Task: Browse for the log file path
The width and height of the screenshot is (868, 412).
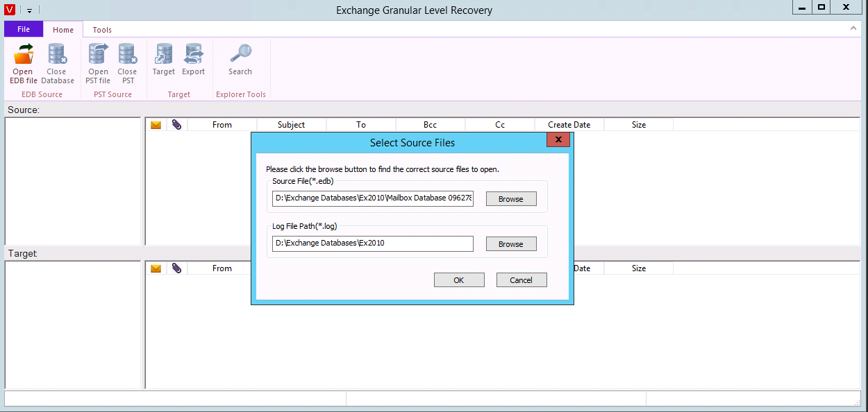Action: (511, 244)
